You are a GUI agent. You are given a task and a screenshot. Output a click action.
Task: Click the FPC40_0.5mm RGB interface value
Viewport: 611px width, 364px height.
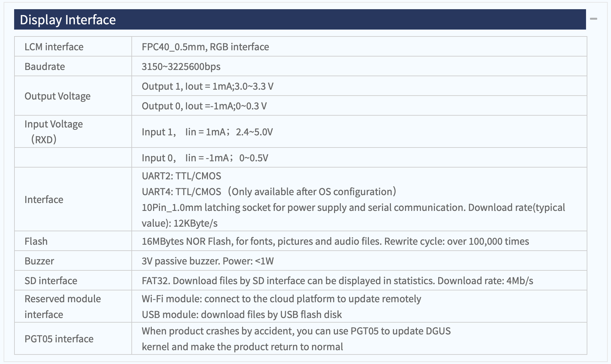coord(205,47)
